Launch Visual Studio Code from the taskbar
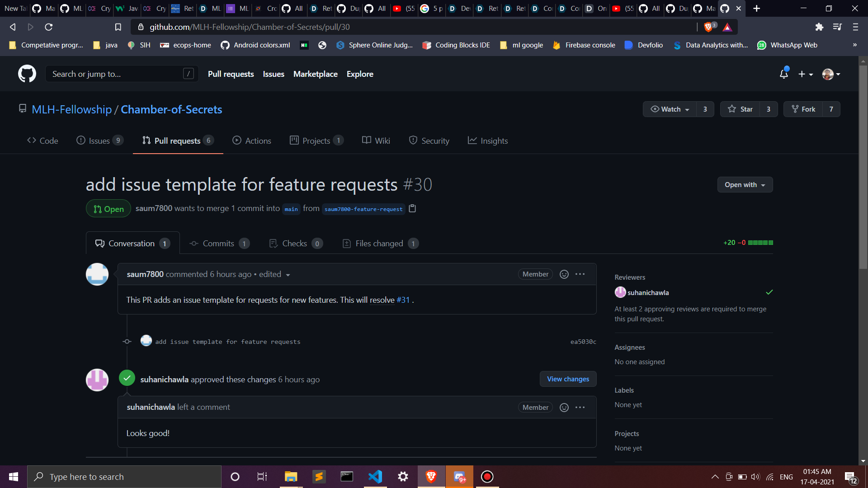 [375, 477]
